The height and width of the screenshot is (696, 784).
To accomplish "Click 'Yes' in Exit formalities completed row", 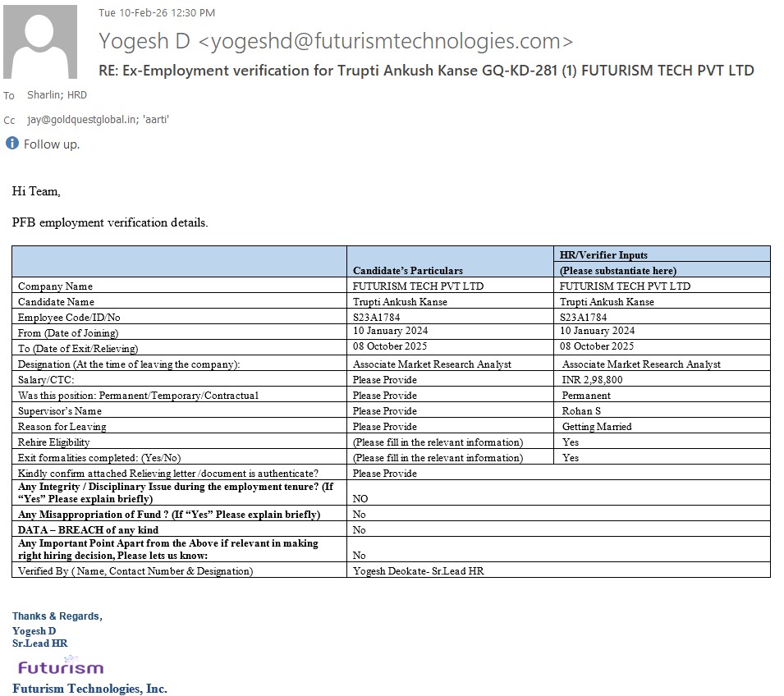I will click(570, 457).
